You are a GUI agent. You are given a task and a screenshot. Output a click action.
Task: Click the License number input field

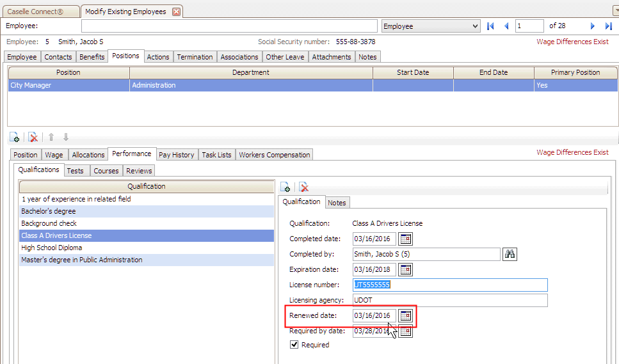(450, 285)
